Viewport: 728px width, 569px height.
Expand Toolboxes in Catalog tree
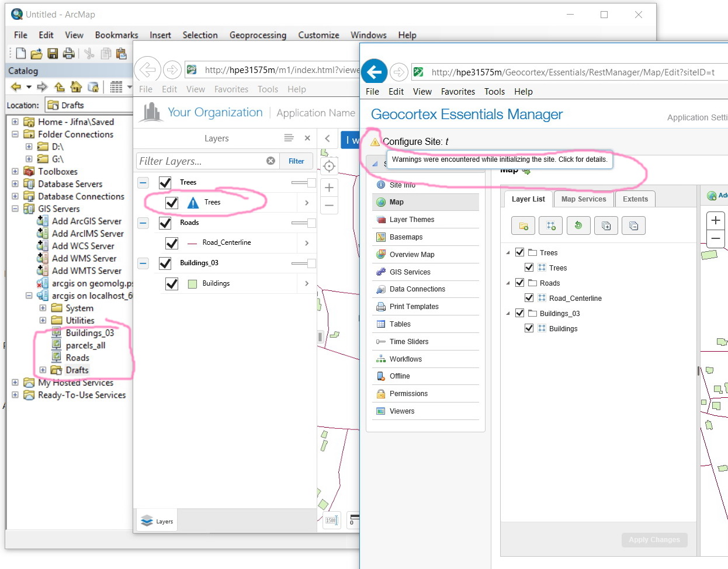[x=15, y=171]
